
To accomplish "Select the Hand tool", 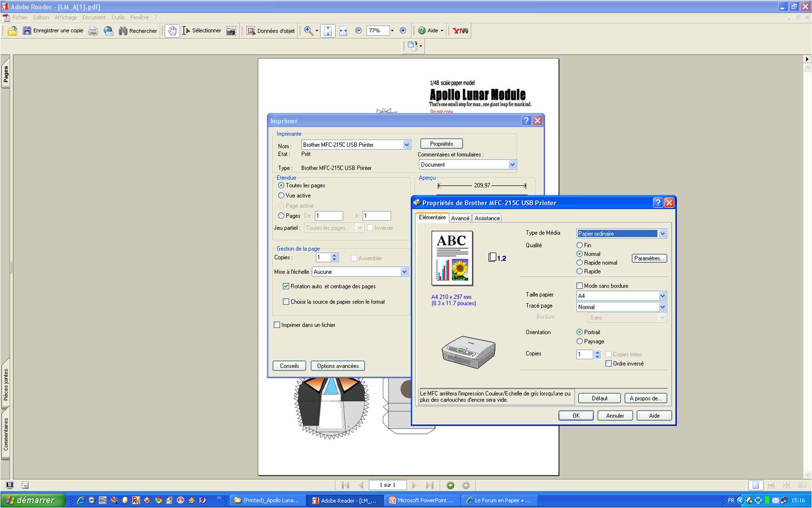I will coord(172,31).
